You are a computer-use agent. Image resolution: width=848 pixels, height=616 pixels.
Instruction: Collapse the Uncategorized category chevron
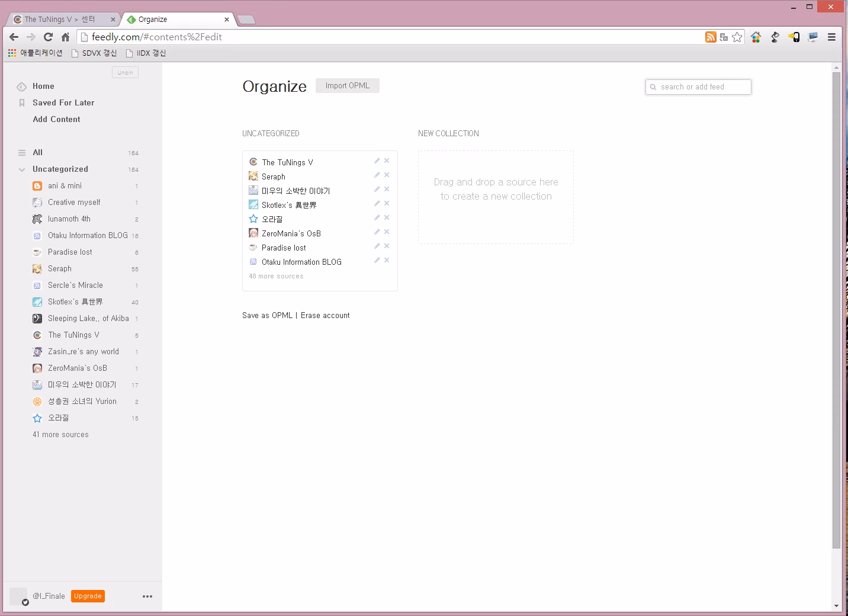point(22,169)
